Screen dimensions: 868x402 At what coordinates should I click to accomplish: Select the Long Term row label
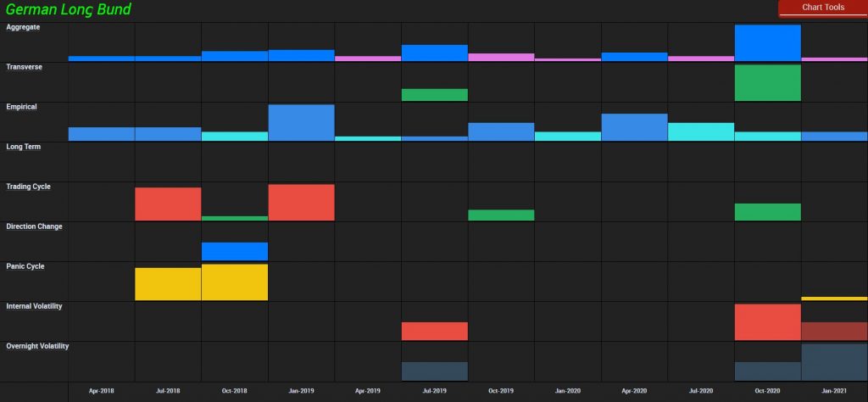point(23,147)
